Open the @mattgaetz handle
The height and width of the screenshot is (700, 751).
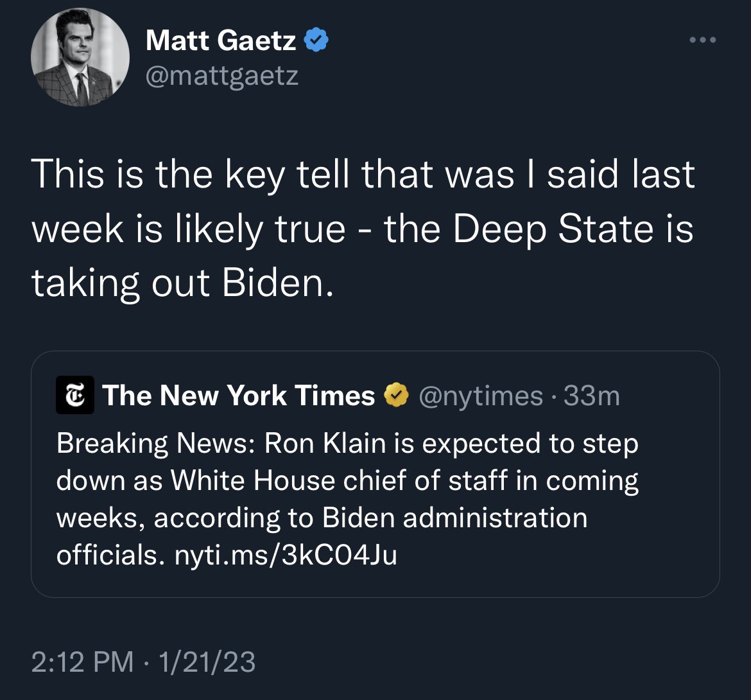click(x=222, y=76)
